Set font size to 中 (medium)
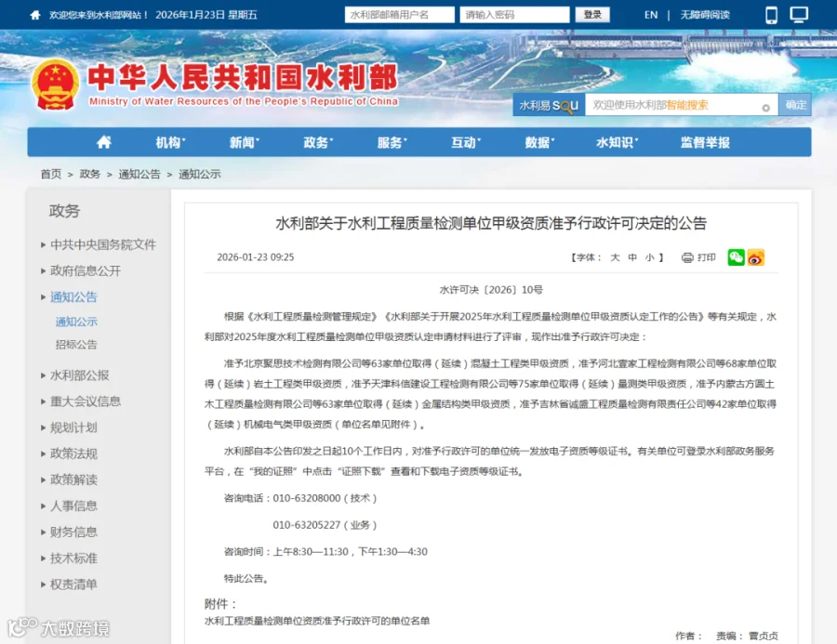This screenshot has height=644, width=837. click(632, 257)
